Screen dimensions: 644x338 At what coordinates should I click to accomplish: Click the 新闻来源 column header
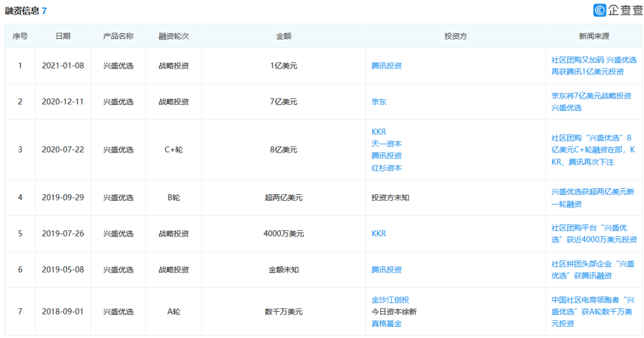pos(594,36)
